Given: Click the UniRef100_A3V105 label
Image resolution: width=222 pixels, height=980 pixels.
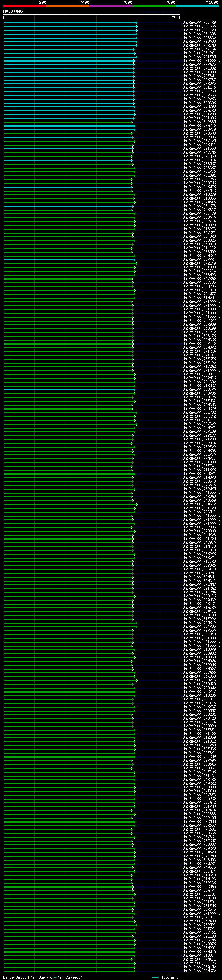Looking at the screenshot, I should click(199, 141).
